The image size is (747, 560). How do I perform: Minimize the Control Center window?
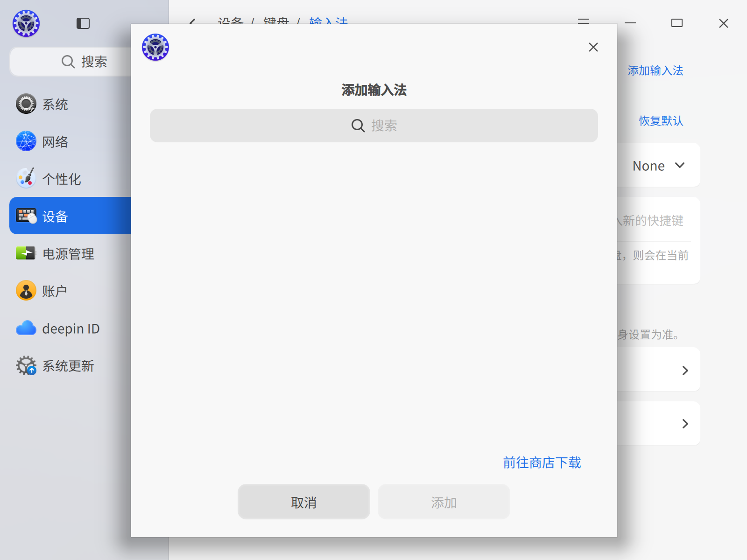pyautogui.click(x=630, y=23)
